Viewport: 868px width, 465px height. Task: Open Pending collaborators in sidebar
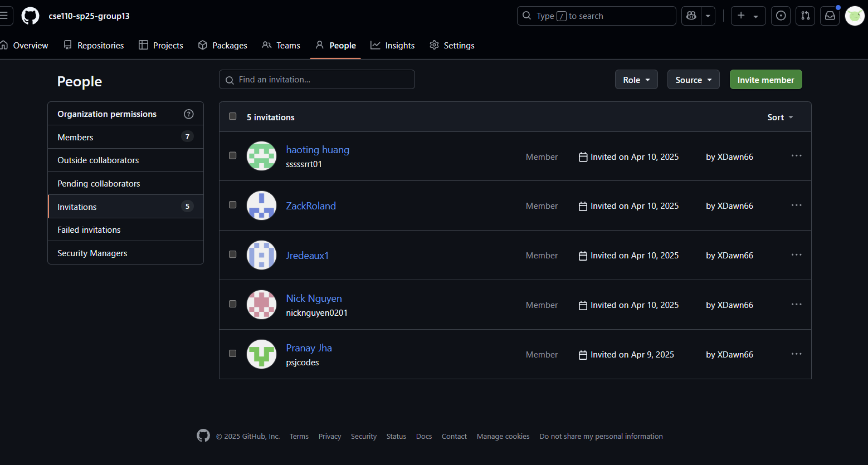[x=126, y=183]
